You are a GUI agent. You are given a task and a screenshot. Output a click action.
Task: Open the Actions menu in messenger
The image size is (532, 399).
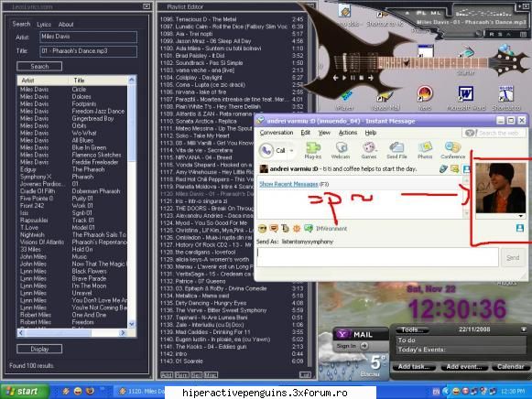[x=348, y=133]
